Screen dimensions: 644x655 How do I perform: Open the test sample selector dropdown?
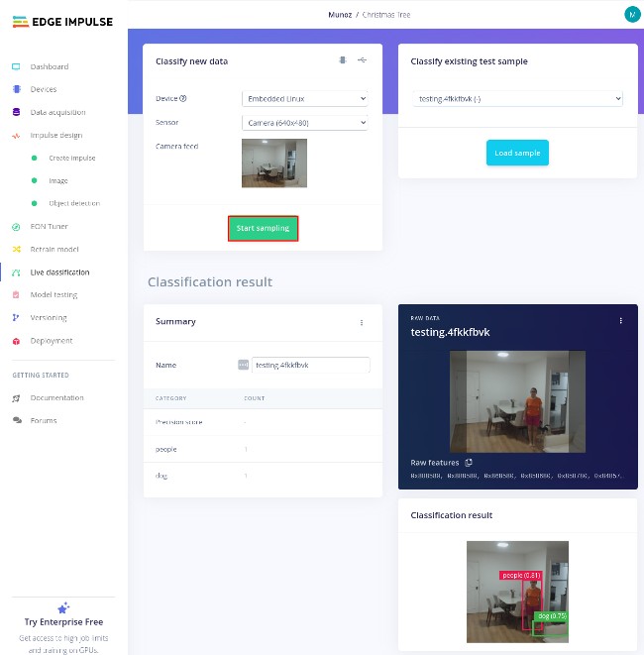tap(517, 99)
